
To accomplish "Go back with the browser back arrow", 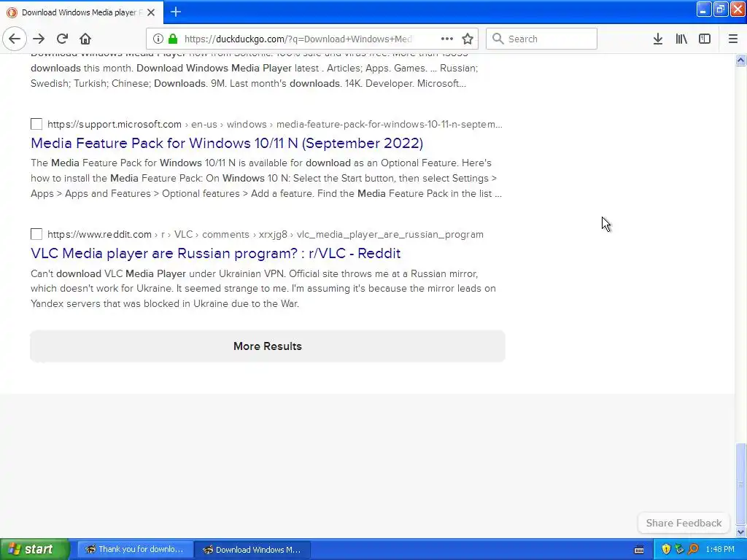I will (15, 39).
